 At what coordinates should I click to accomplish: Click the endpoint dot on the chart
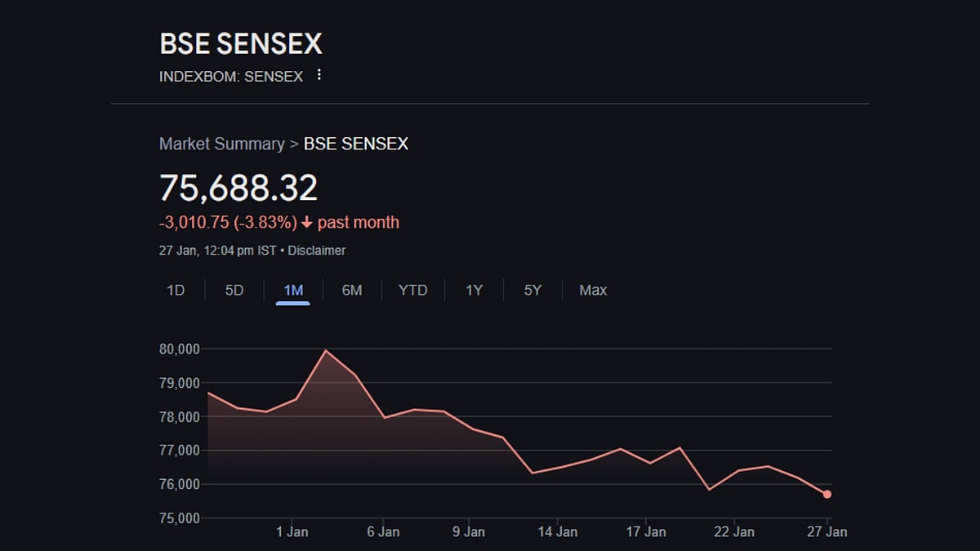(827, 494)
